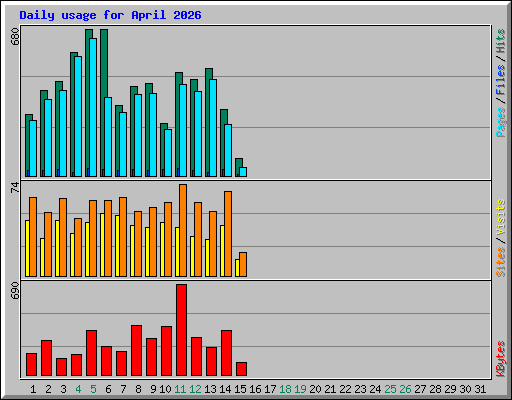This screenshot has width=512, height=400.
Task: Click day label 28 on the x-axis
Action: [x=435, y=389]
